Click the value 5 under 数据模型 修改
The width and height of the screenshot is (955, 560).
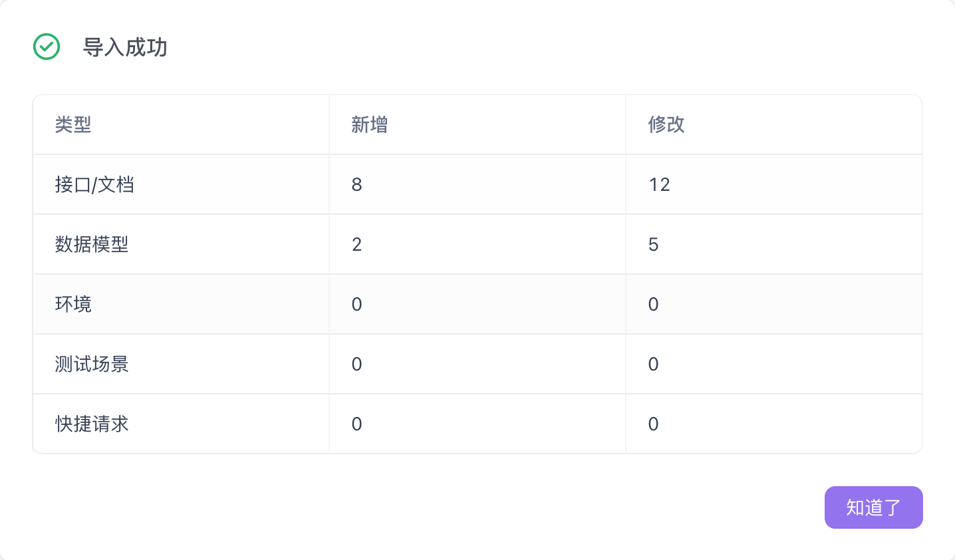click(653, 244)
